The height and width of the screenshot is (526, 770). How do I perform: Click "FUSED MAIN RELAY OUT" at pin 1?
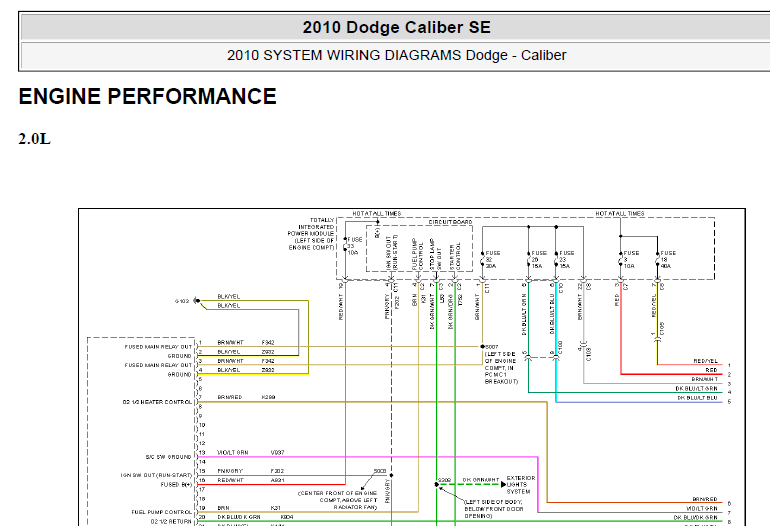[x=158, y=347]
